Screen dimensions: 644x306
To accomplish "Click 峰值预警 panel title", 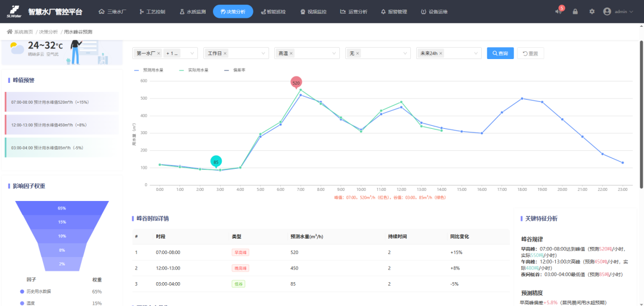I will (x=24, y=80).
